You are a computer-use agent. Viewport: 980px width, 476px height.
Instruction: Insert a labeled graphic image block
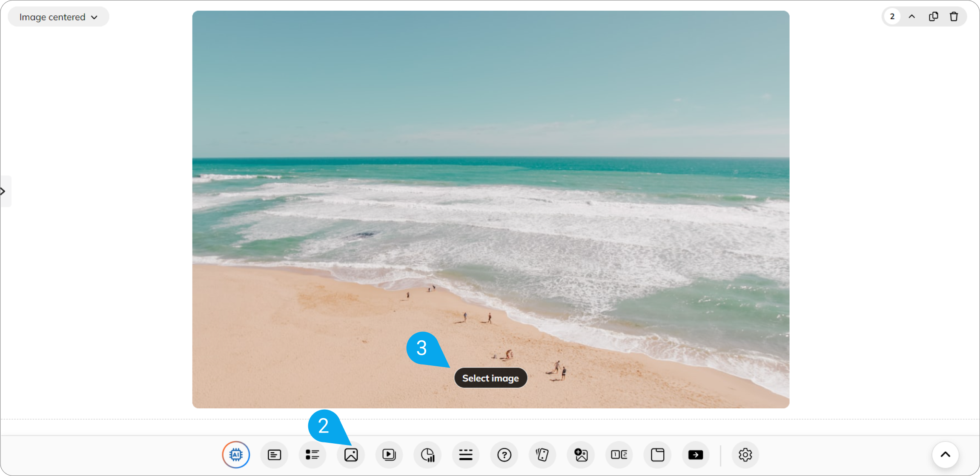[x=581, y=455]
